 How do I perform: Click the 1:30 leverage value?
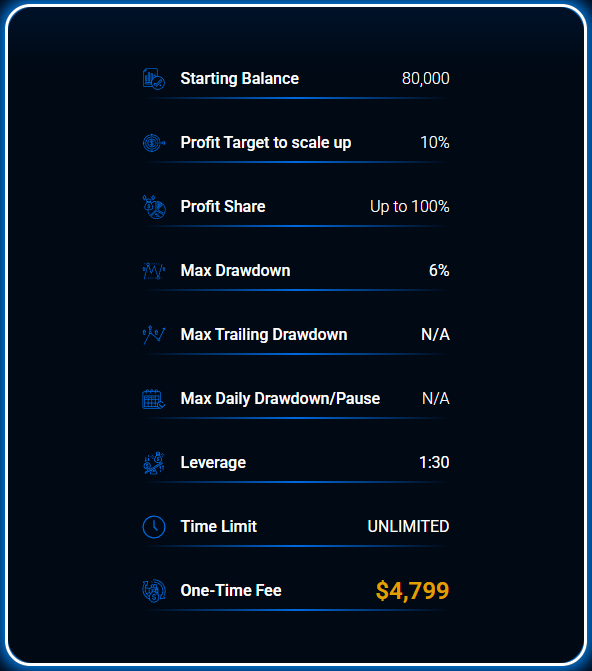click(434, 463)
